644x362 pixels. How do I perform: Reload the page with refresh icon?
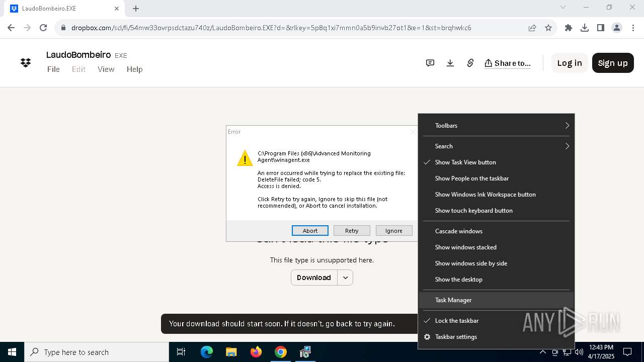pyautogui.click(x=43, y=28)
